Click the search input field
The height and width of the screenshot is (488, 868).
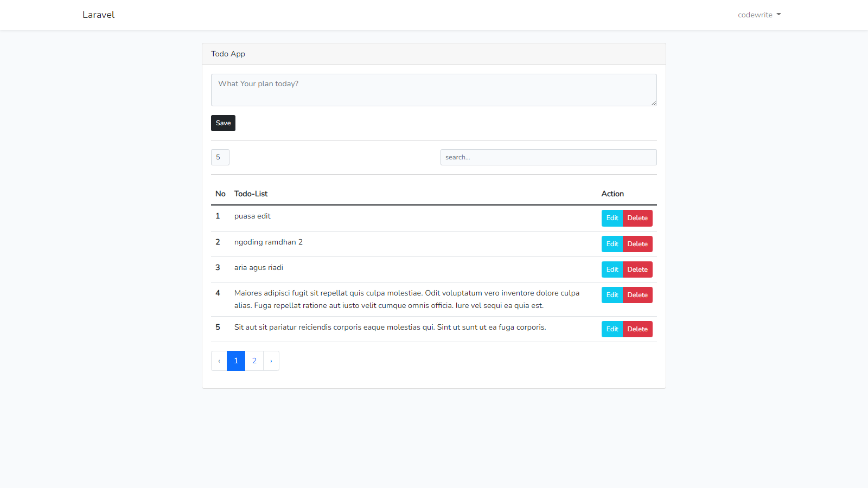click(548, 157)
